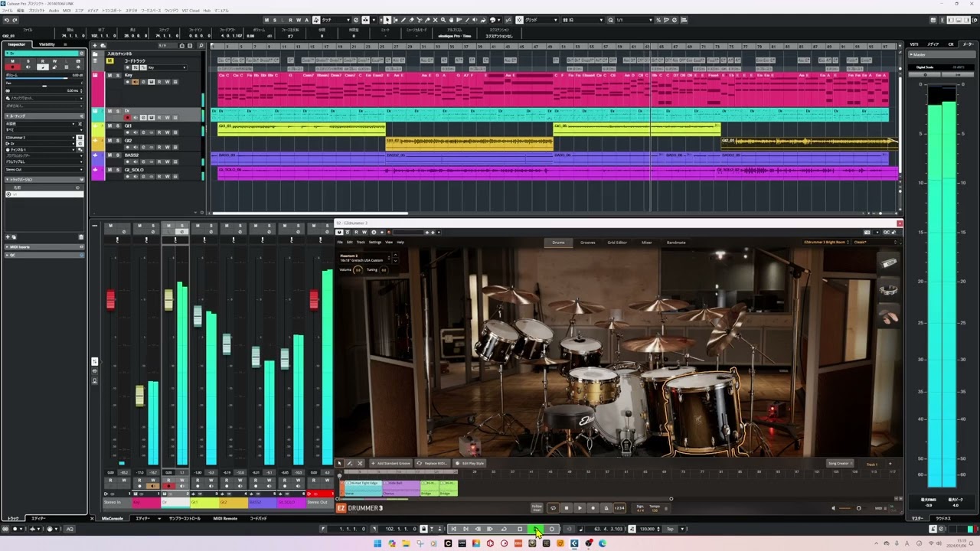This screenshot has width=980, height=551.
Task: Select hand clap percussion thumbnail in EZdrummer
Action: pyautogui.click(x=888, y=316)
